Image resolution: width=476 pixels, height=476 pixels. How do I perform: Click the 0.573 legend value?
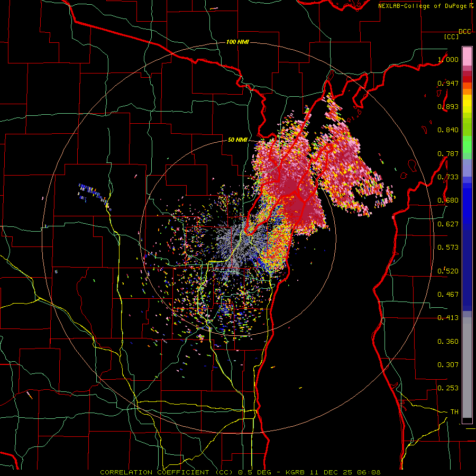tap(448, 248)
